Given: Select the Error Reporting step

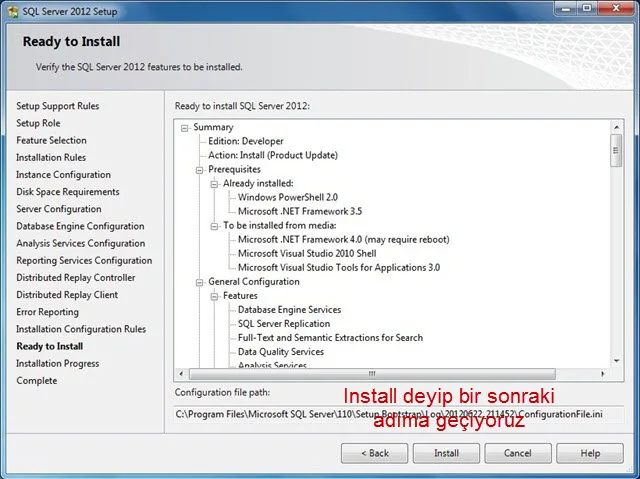Looking at the screenshot, I should pyautogui.click(x=47, y=312).
